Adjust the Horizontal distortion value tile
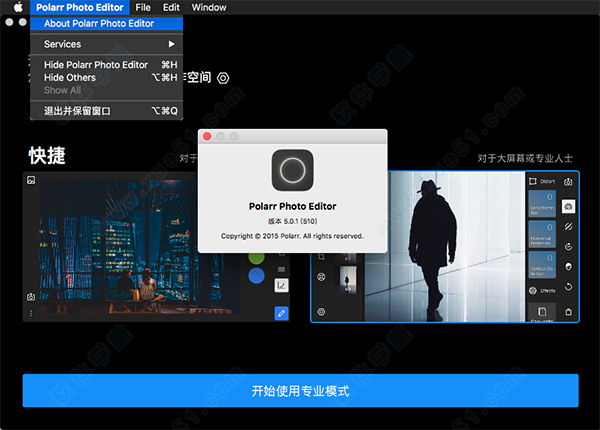Viewport: 600px width, 430px height. [x=542, y=234]
